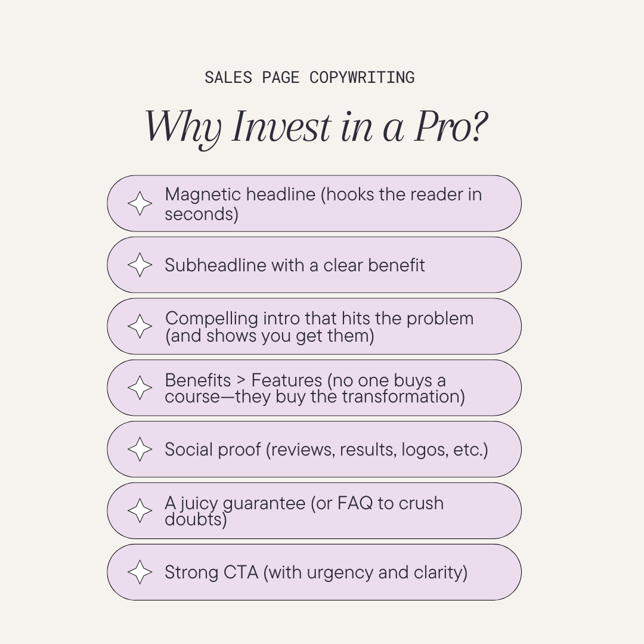
Task: Click the star icon beside A juicy guarantee
Action: coord(140,510)
